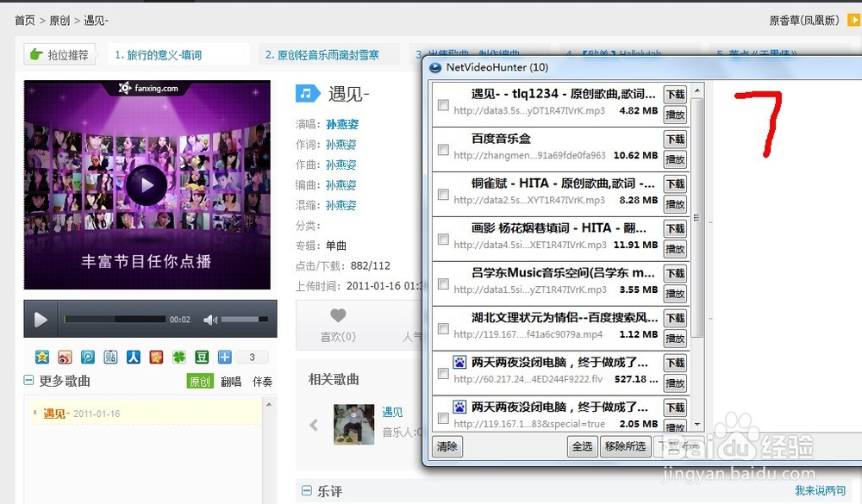Viewport: 862px width, 504px height.
Task: Check the 吕学东Music音乐空间 item checkbox
Action: tap(443, 284)
